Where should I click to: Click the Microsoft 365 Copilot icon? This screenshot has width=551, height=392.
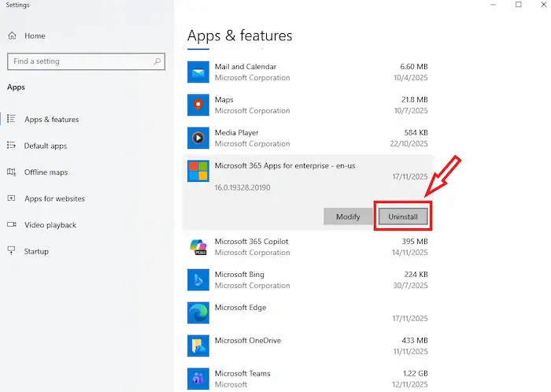(198, 246)
